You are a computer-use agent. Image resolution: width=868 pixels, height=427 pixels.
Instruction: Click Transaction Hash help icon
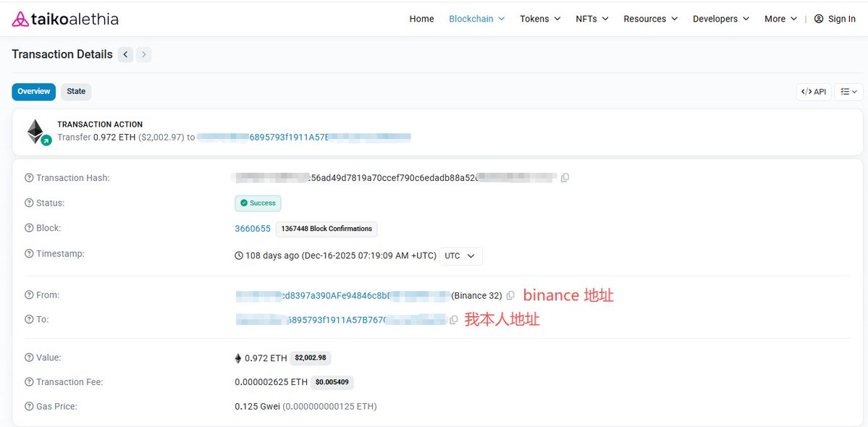[29, 178]
